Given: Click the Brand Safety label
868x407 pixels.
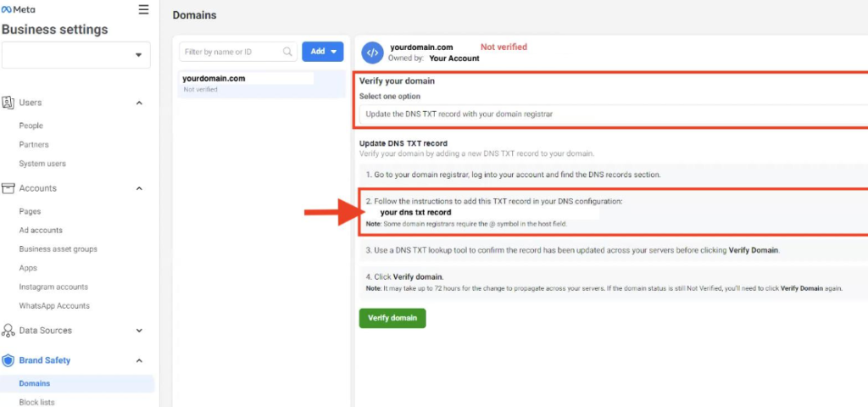Looking at the screenshot, I should 45,360.
